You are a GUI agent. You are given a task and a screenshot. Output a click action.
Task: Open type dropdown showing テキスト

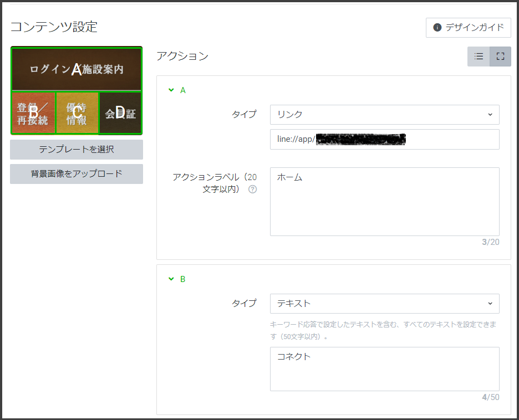click(384, 304)
